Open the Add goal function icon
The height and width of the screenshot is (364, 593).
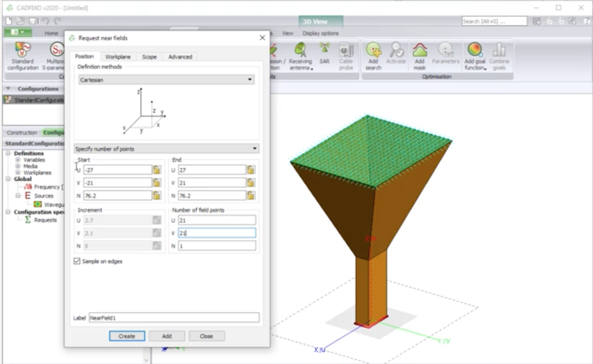click(475, 50)
